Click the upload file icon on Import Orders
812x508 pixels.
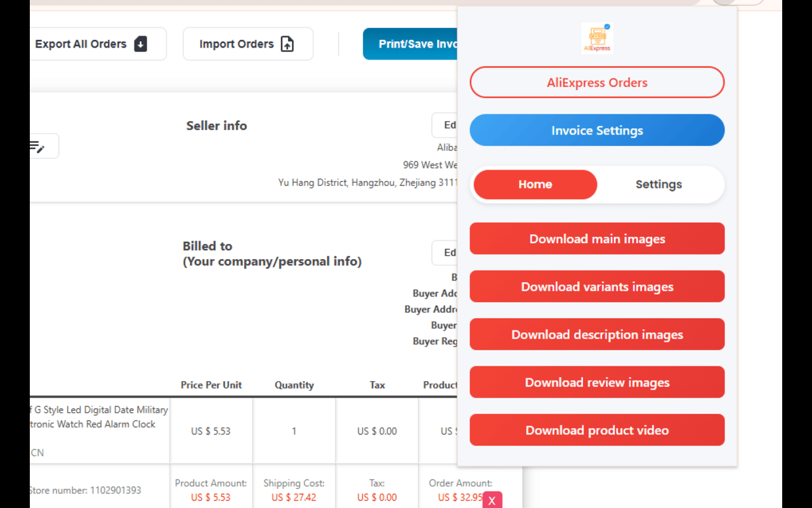point(287,44)
